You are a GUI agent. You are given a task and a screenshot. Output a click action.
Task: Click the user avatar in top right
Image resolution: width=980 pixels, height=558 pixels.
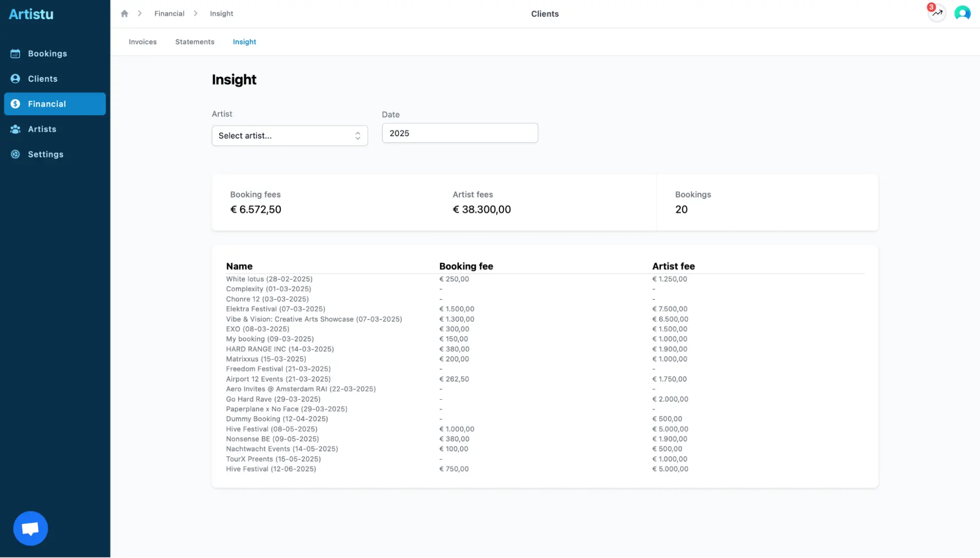[x=962, y=13]
